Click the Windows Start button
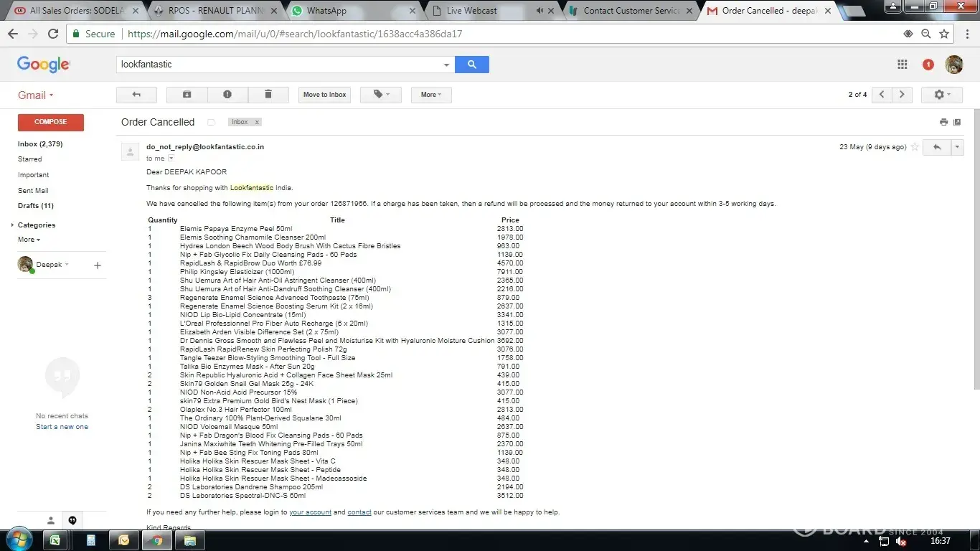This screenshot has width=980, height=551. click(19, 540)
